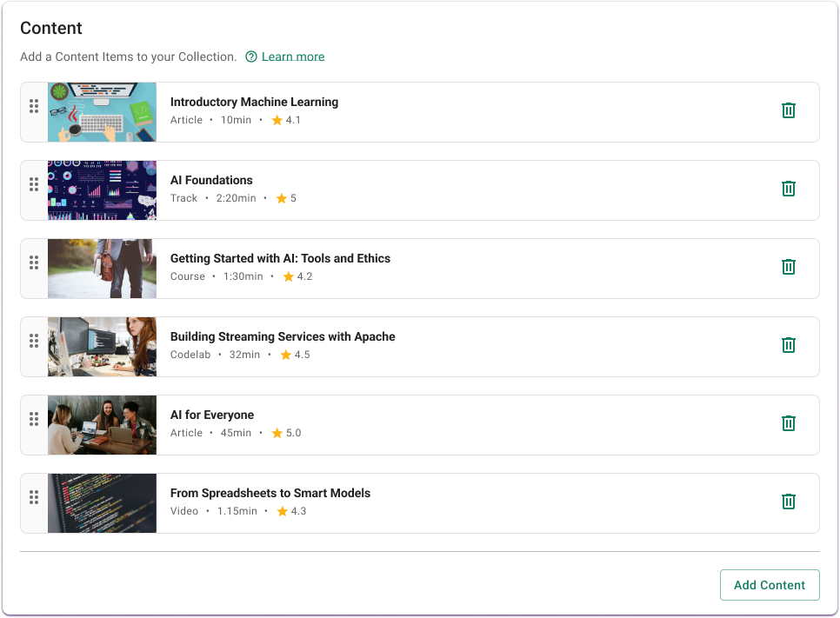840x618 pixels.
Task: Click drag handle for Introductory Machine Learning
Action: [x=34, y=106]
